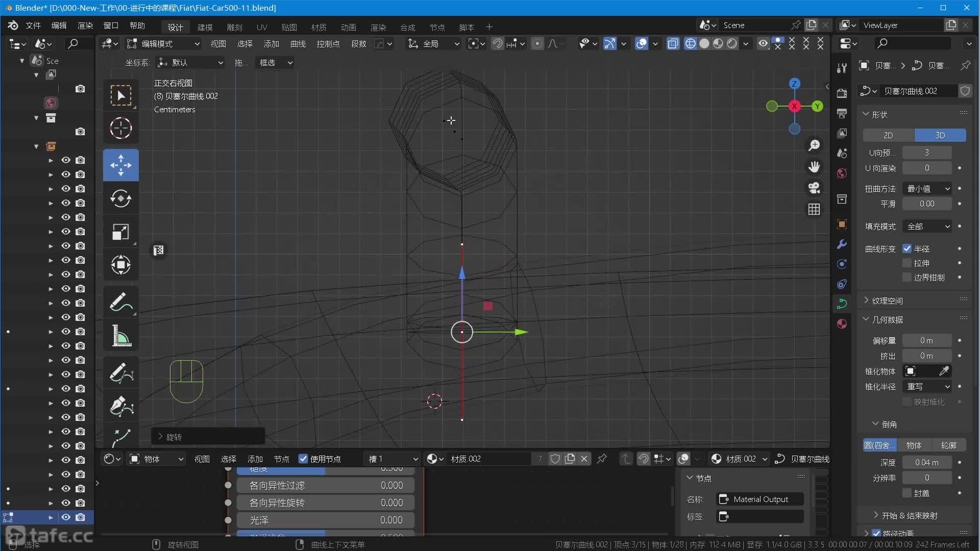Open the 曲线 menu in viewport header

(298, 44)
